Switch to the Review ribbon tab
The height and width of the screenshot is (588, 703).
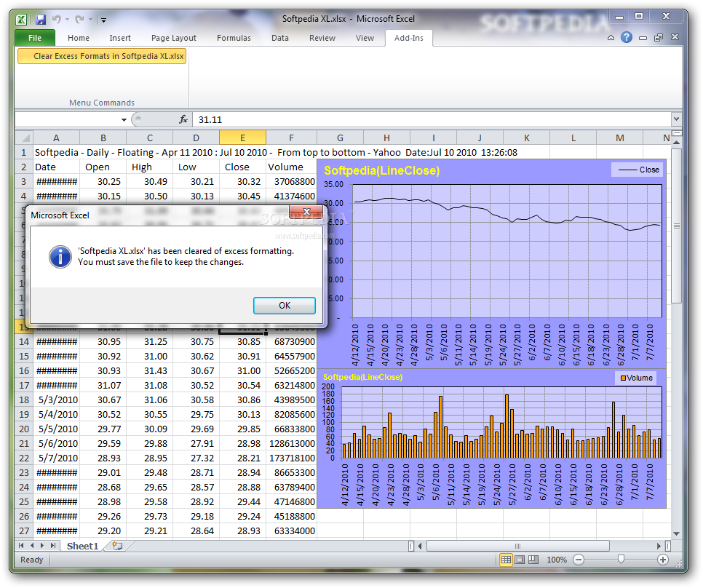(322, 38)
